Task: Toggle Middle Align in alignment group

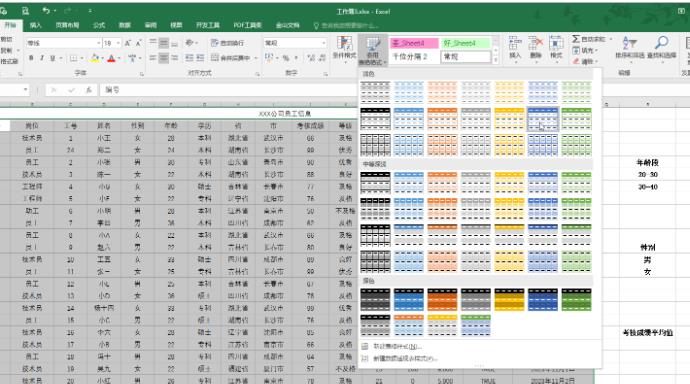Action: (x=164, y=43)
